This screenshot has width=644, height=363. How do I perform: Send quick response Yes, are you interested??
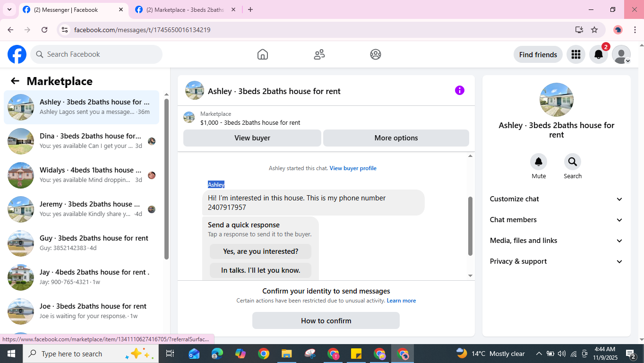pyautogui.click(x=260, y=251)
